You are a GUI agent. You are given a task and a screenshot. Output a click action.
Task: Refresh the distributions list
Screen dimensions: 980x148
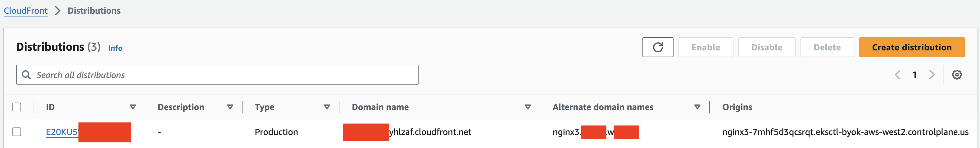pyautogui.click(x=658, y=47)
